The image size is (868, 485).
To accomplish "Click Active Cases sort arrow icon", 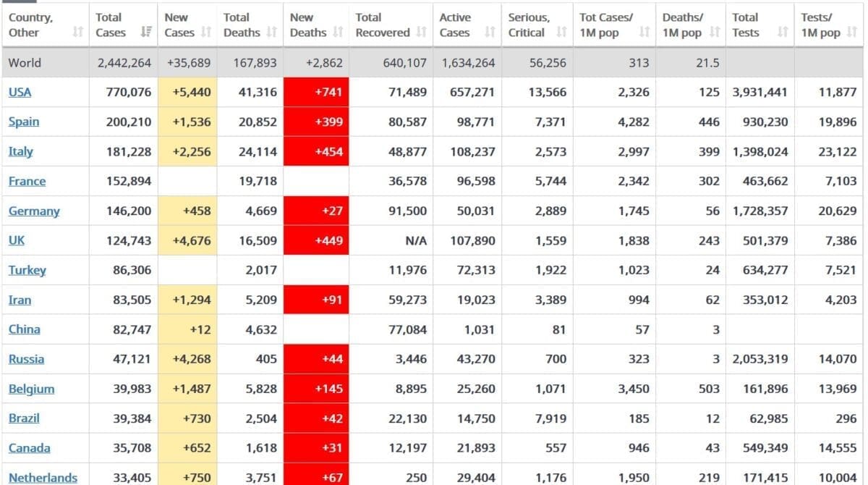I will tap(490, 33).
